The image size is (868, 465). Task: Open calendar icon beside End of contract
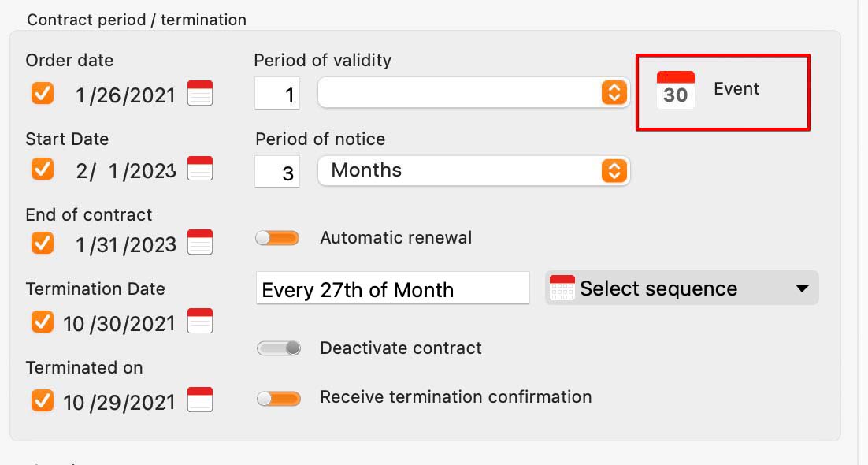(200, 242)
